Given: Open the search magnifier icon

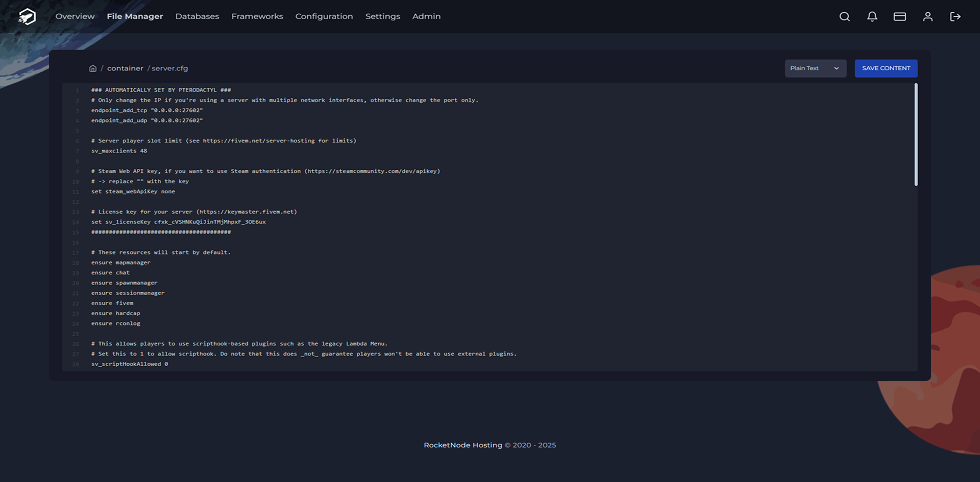Looking at the screenshot, I should (844, 17).
